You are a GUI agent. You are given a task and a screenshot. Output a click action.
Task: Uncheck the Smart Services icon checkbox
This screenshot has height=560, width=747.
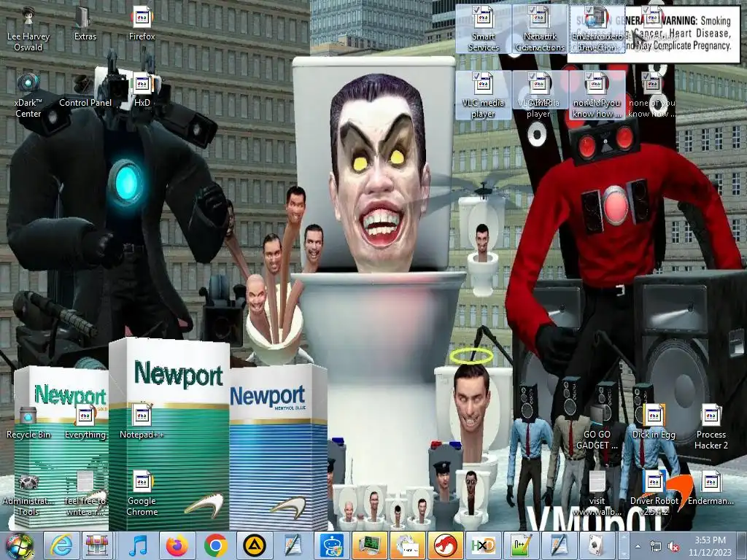coord(476,9)
